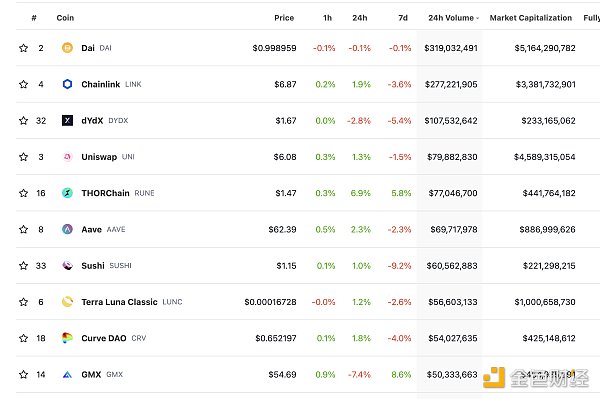Click the LINK ticker symbol
This screenshot has height=399, width=600.
click(x=133, y=84)
